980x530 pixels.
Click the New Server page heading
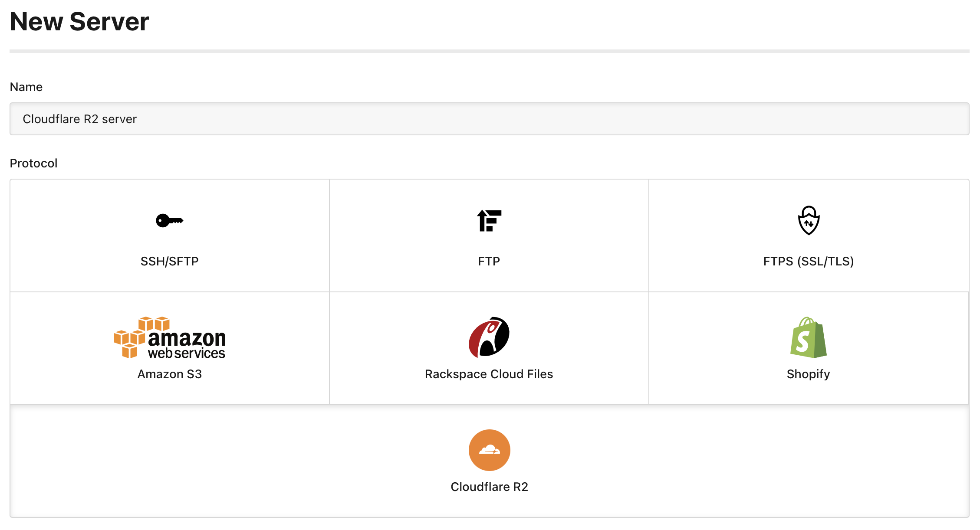[x=79, y=21]
